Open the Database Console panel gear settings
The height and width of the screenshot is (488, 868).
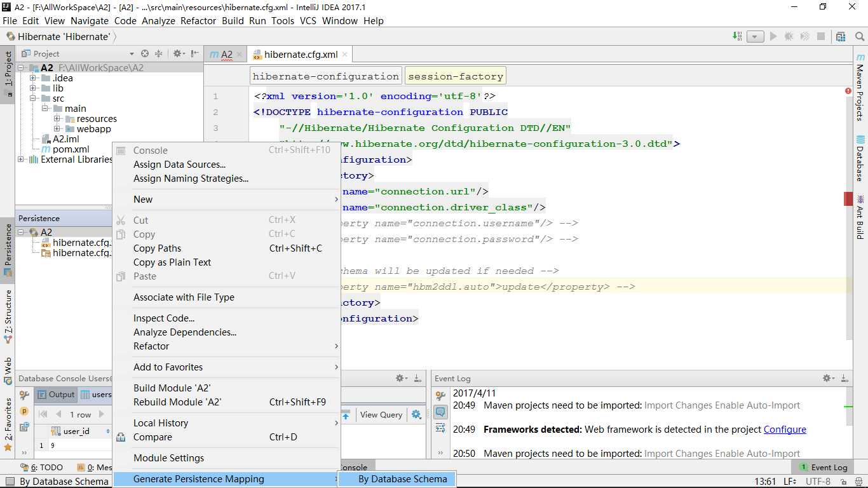click(402, 378)
